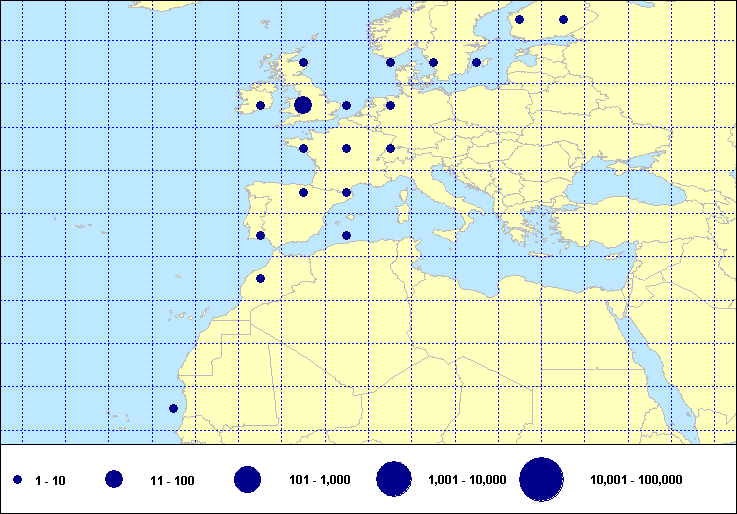Image resolution: width=737 pixels, height=514 pixels.
Task: Click the 101 - 1,000 legend circle
Action: click(247, 480)
